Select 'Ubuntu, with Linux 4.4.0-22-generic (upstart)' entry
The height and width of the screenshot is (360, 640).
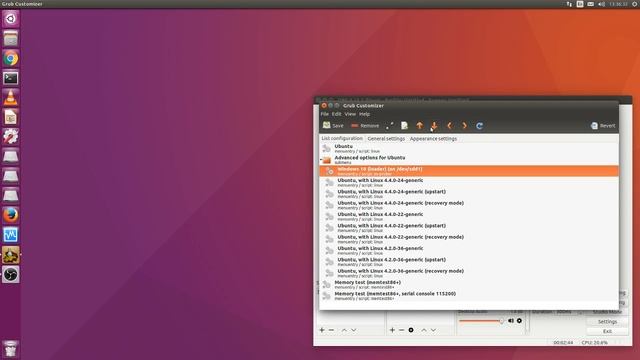coord(469,228)
